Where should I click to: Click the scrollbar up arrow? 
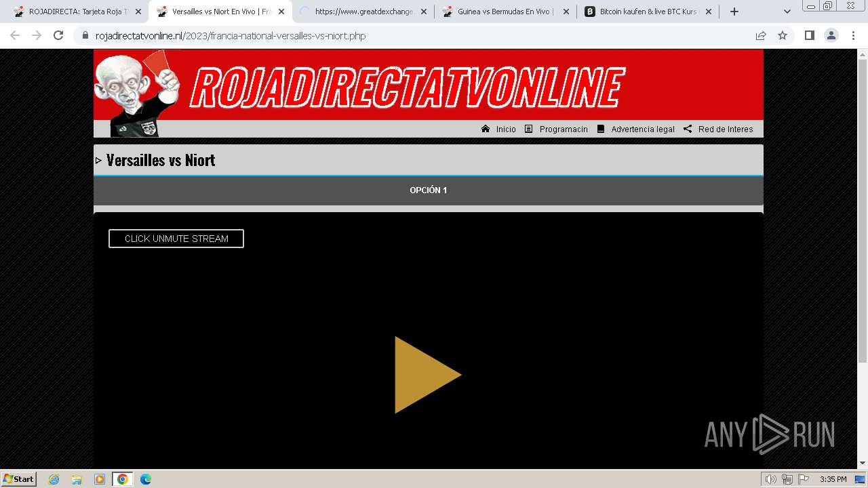point(863,54)
